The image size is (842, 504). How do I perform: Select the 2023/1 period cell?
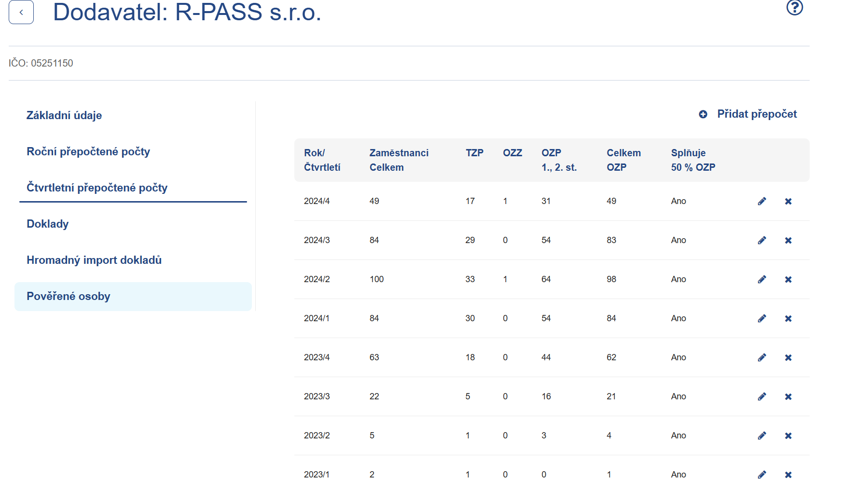[317, 475]
